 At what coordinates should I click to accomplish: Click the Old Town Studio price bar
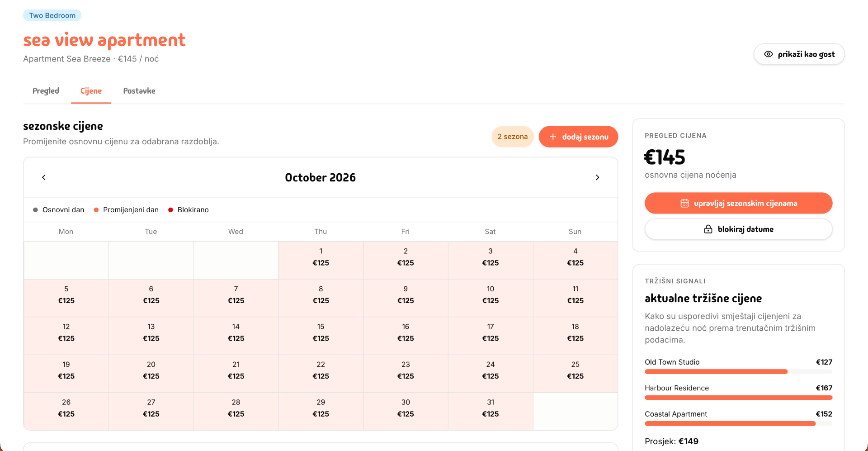[x=738, y=372]
